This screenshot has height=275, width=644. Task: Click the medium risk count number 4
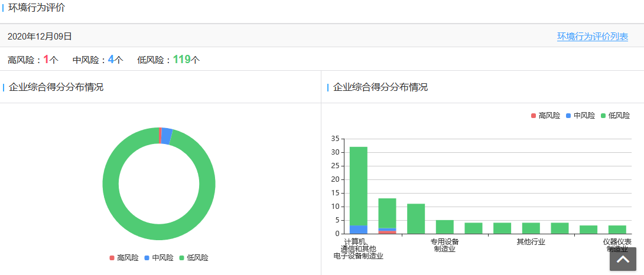click(x=111, y=60)
